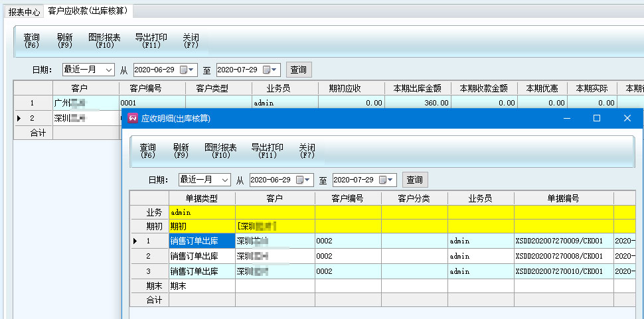
Task: Select document number XSDD202007270010/CK001
Action: [564, 271]
